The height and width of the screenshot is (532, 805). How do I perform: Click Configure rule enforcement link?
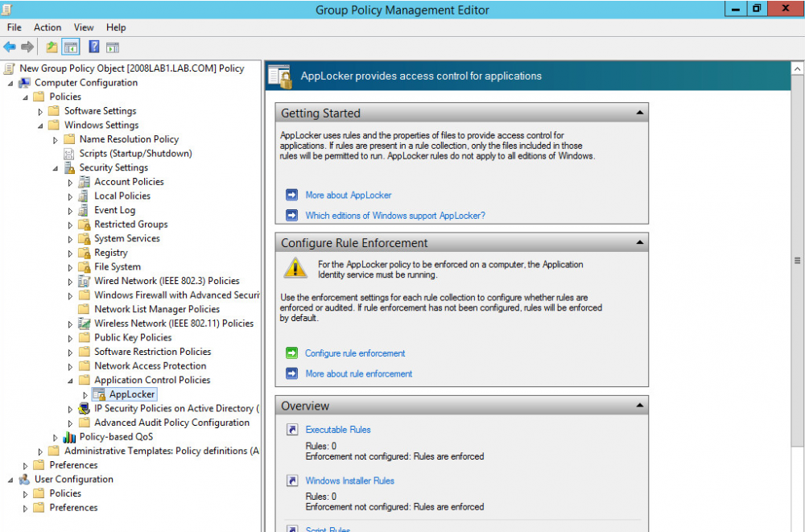[355, 353]
